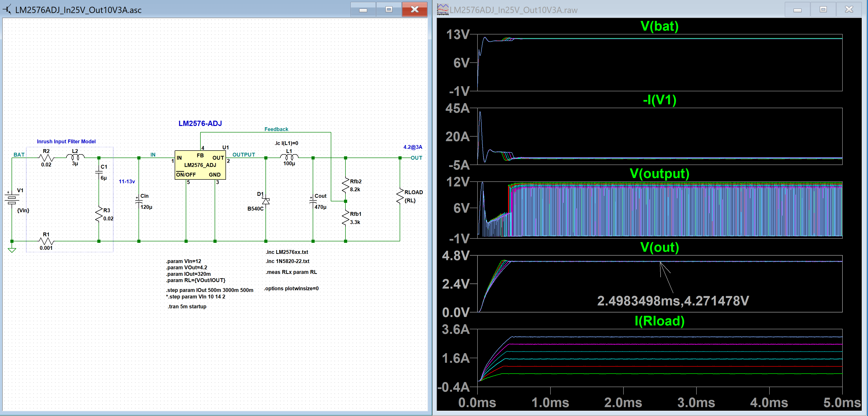Click the {RL} value of RLOAD
Image resolution: width=868 pixels, height=416 pixels.
410,201
